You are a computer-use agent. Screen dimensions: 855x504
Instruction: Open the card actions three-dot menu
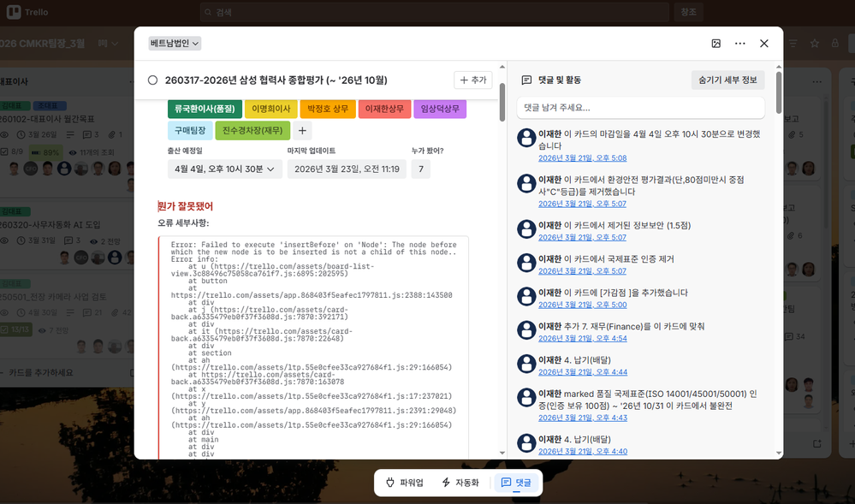(739, 43)
